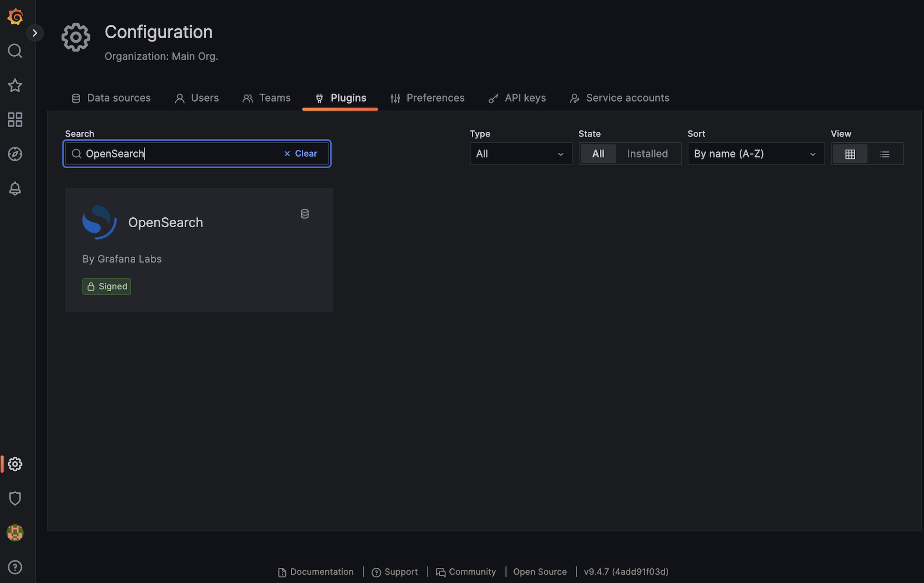
Task: Open the Preferences tab
Action: pos(427,98)
